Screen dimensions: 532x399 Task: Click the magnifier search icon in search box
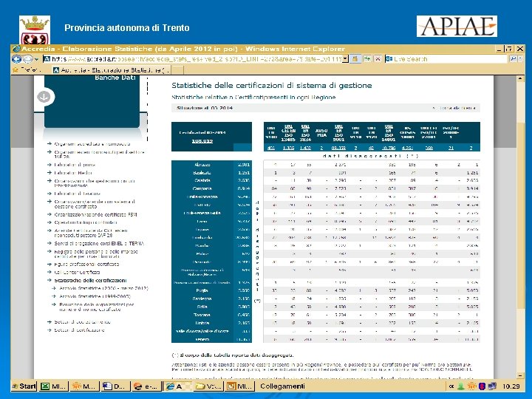513,59
